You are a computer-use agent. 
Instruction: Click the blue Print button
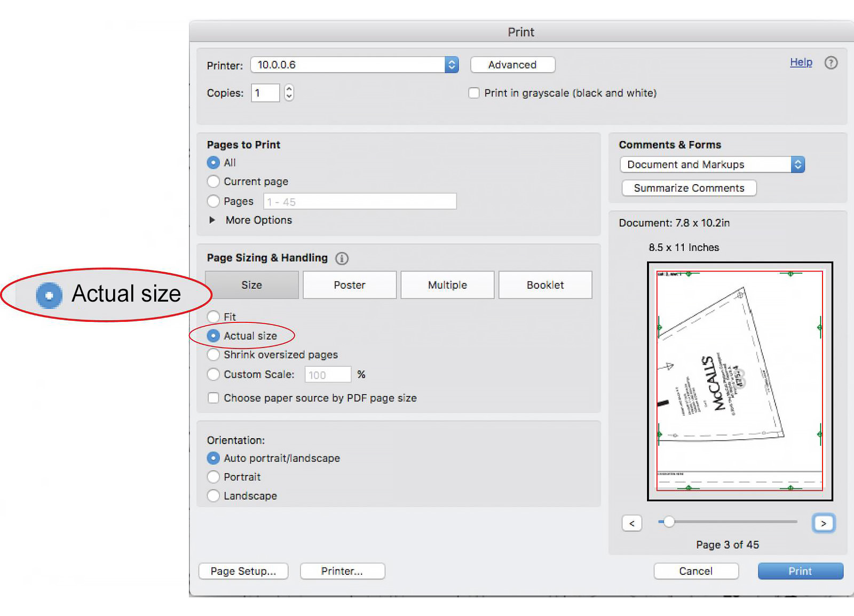(800, 571)
